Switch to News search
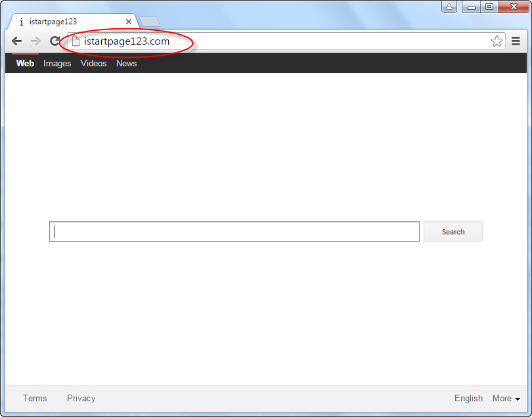The width and height of the screenshot is (532, 417). pyautogui.click(x=127, y=64)
